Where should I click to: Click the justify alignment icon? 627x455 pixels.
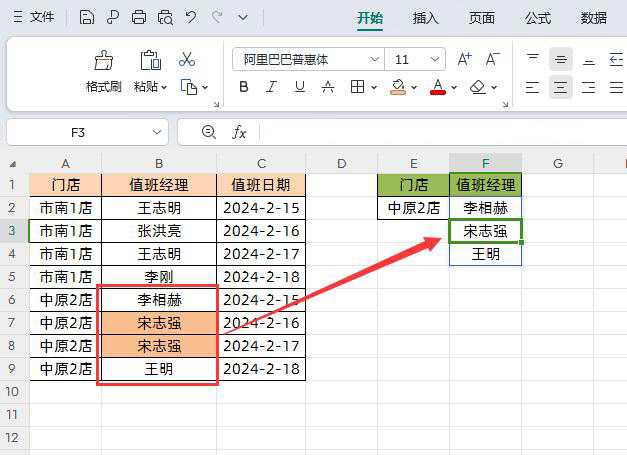click(616, 87)
